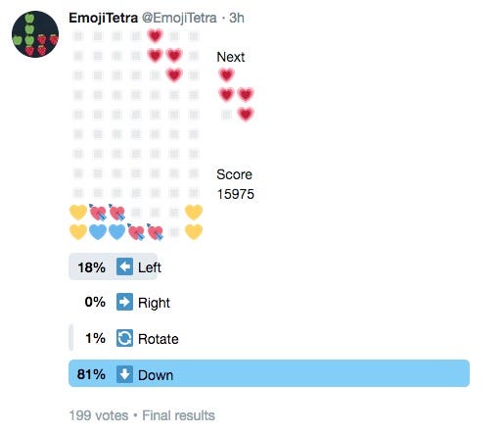Open the EmojiTetra display name link

pyautogui.click(x=104, y=18)
